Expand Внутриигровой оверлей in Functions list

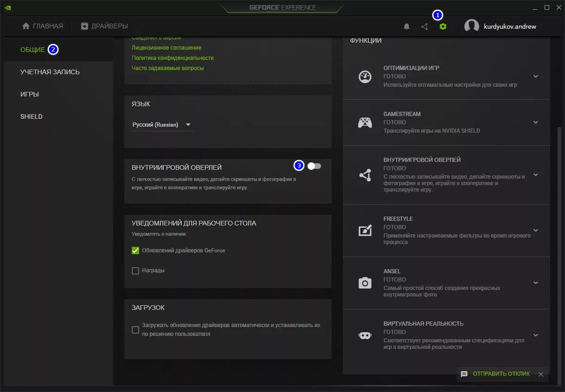pos(536,175)
